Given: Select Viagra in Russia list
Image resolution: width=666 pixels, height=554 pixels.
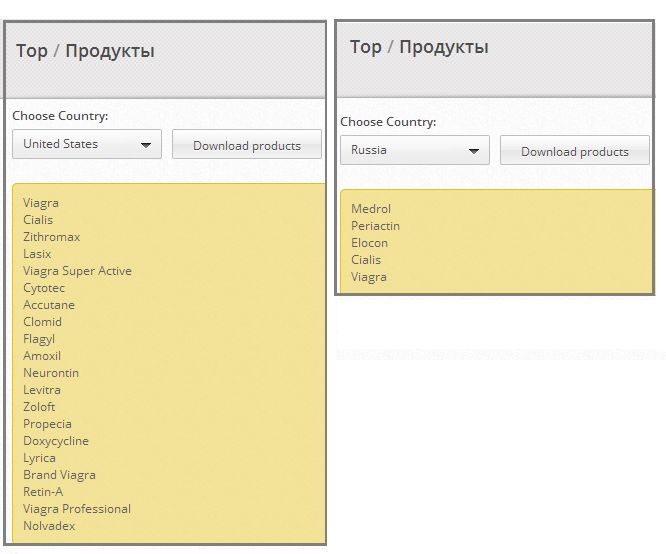Looking at the screenshot, I should pyautogui.click(x=369, y=277).
